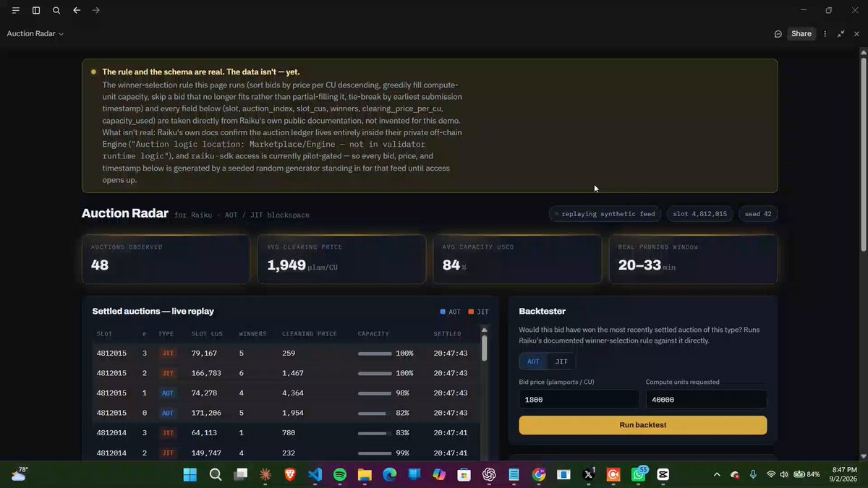The height and width of the screenshot is (488, 868).
Task: Open the Windows Start menu
Action: coord(190,475)
